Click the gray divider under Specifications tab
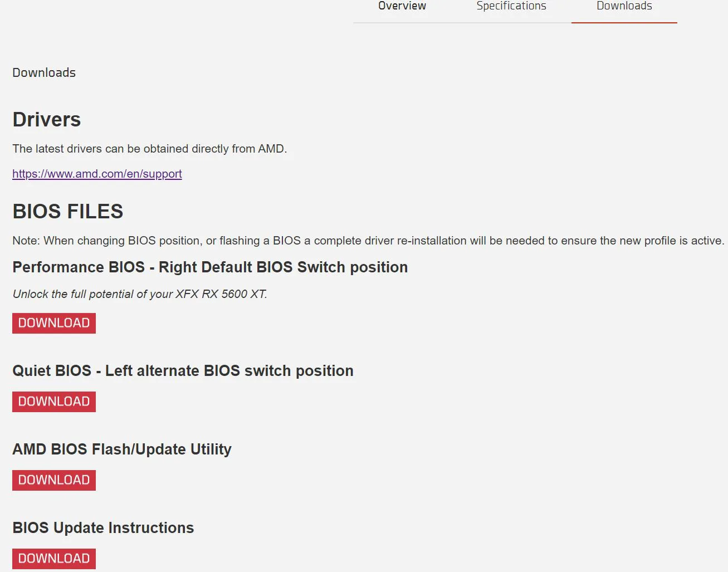The width and height of the screenshot is (728, 572). pyautogui.click(x=511, y=23)
